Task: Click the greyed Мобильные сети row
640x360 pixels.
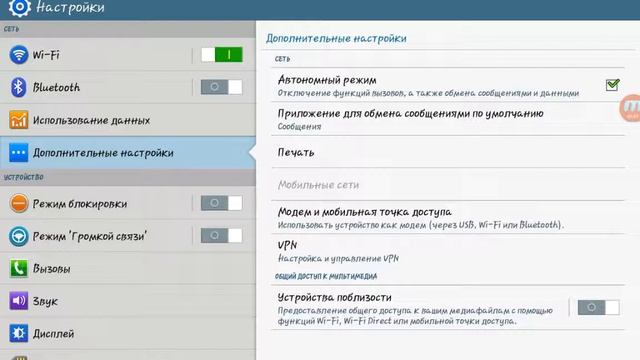Action: pyautogui.click(x=448, y=184)
